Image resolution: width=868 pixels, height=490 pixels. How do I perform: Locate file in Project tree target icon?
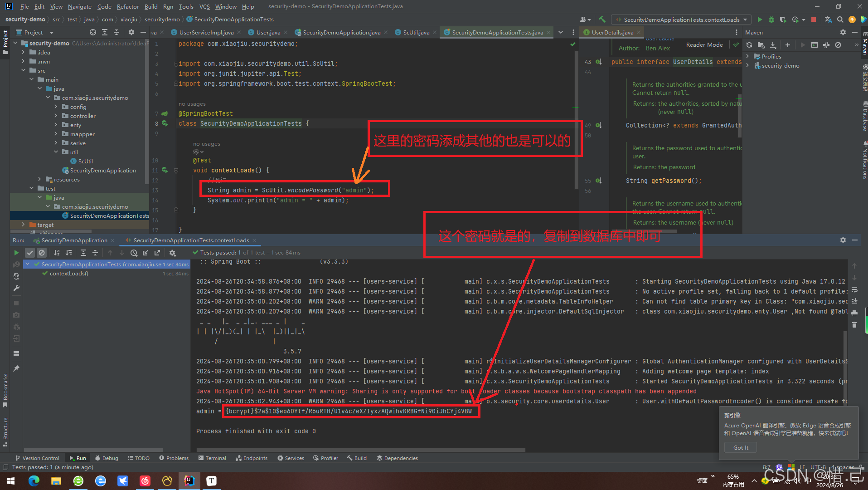[93, 32]
